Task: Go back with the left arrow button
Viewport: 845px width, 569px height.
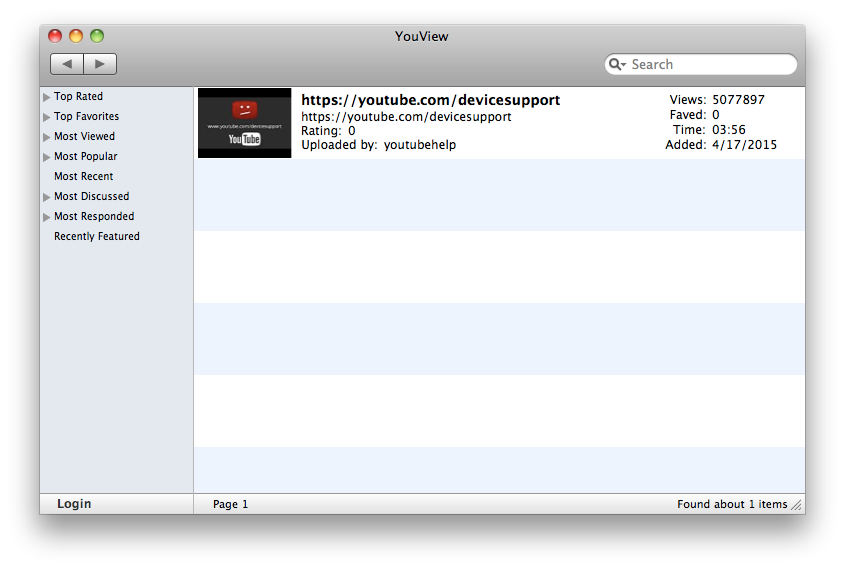Action: coord(67,64)
